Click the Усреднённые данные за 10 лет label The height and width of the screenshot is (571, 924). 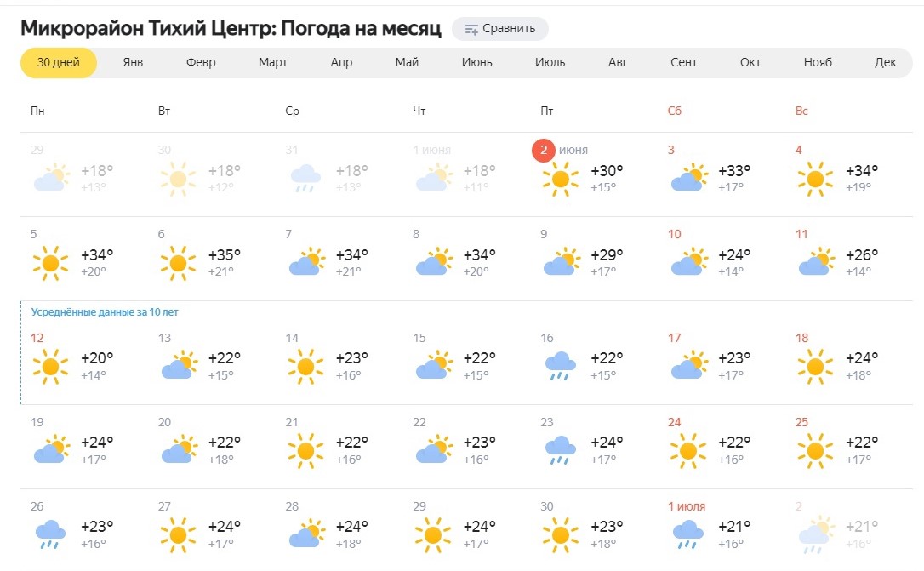105,312
